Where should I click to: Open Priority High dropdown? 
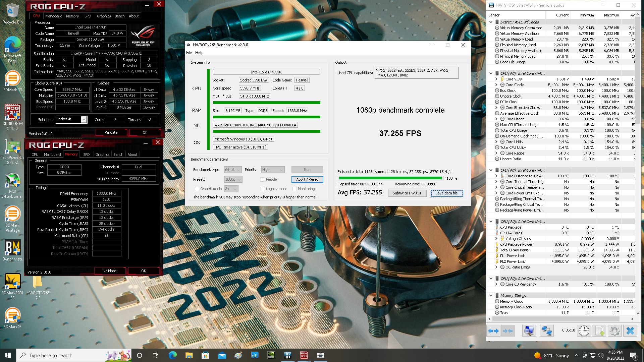pyautogui.click(x=273, y=170)
